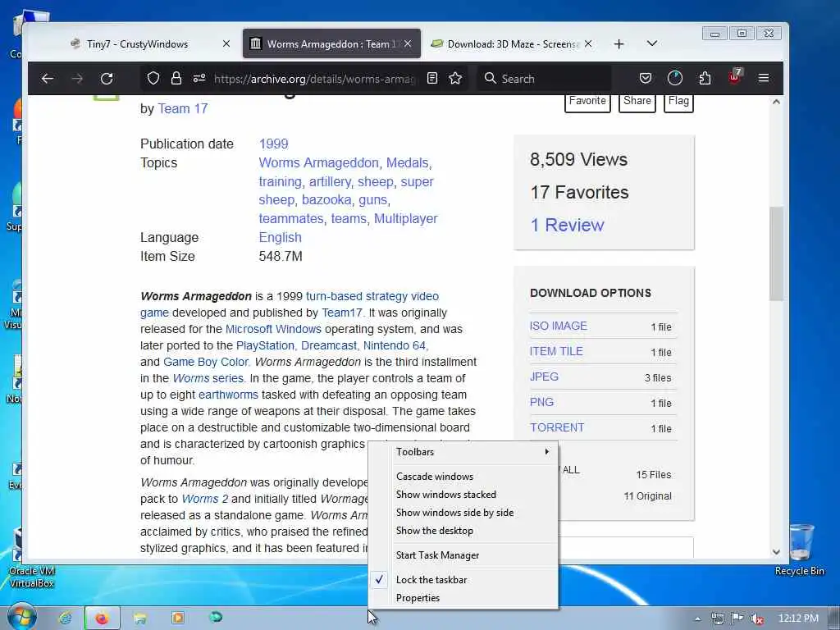Open the Firefox account/profile circle icon

tap(675, 79)
